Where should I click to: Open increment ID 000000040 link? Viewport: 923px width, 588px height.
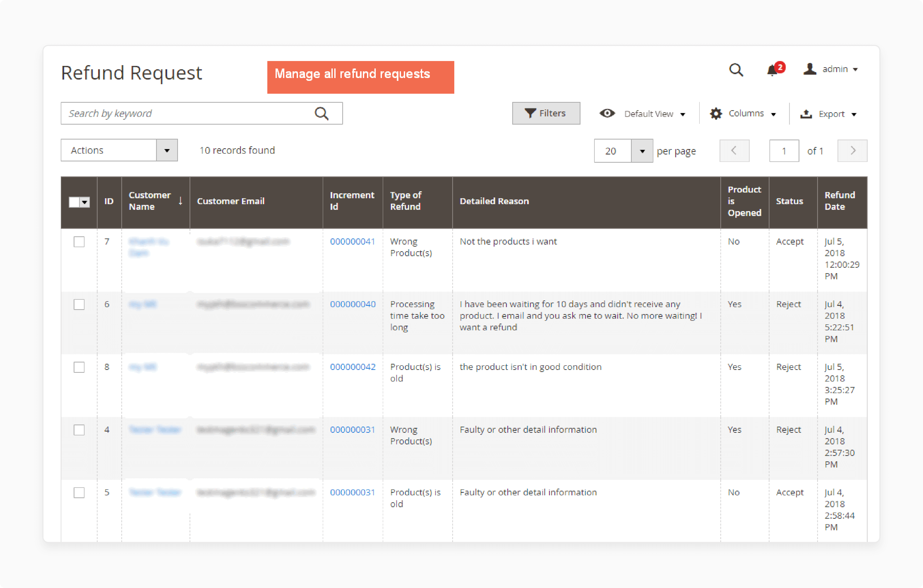point(353,304)
